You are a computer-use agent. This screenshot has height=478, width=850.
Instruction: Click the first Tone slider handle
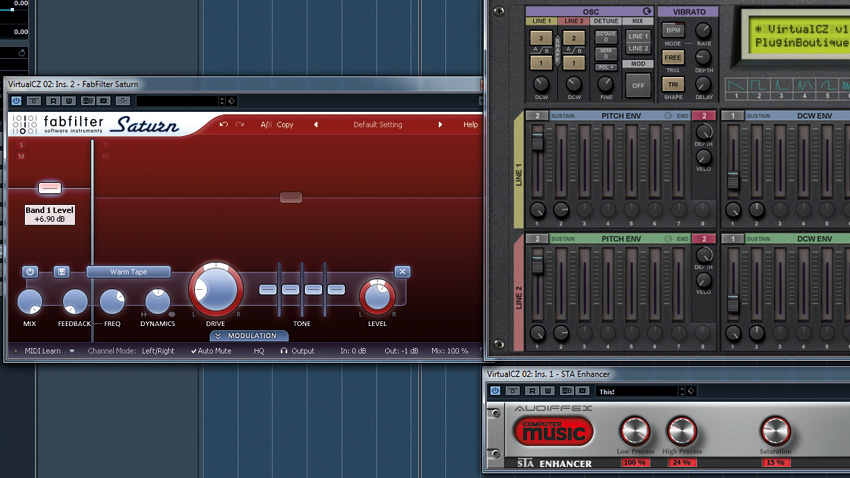[267, 289]
